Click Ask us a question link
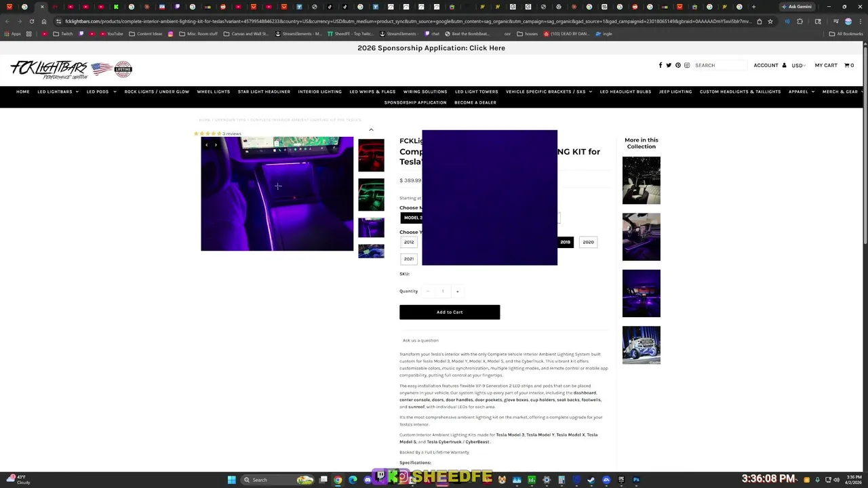Viewport: 868px width, 488px height. pos(420,340)
